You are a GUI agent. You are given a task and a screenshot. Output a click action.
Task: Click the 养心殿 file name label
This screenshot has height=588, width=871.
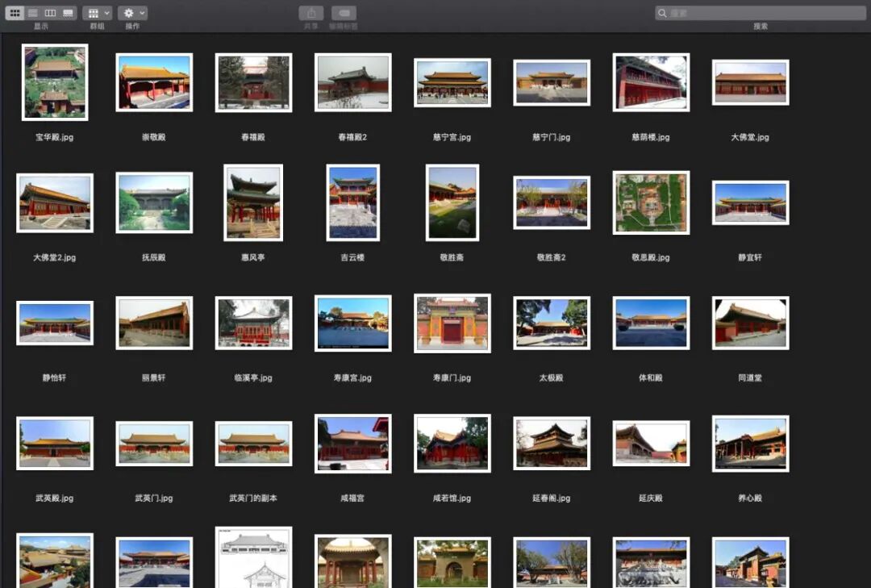pos(750,498)
